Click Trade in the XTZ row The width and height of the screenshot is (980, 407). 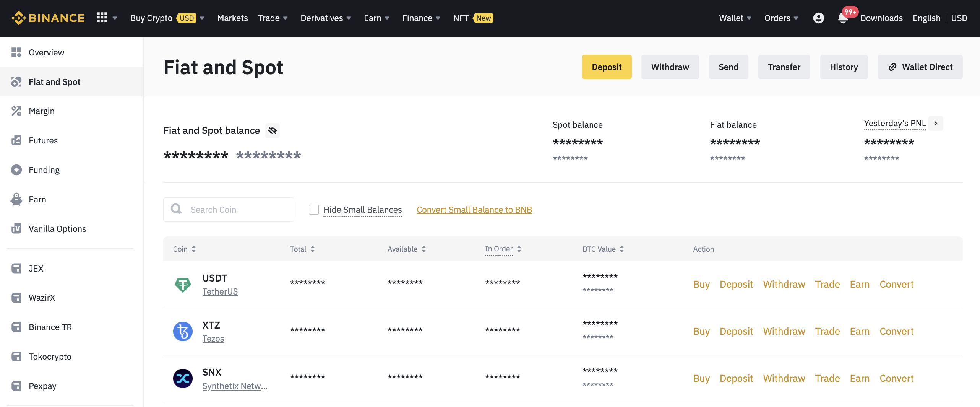point(827,331)
